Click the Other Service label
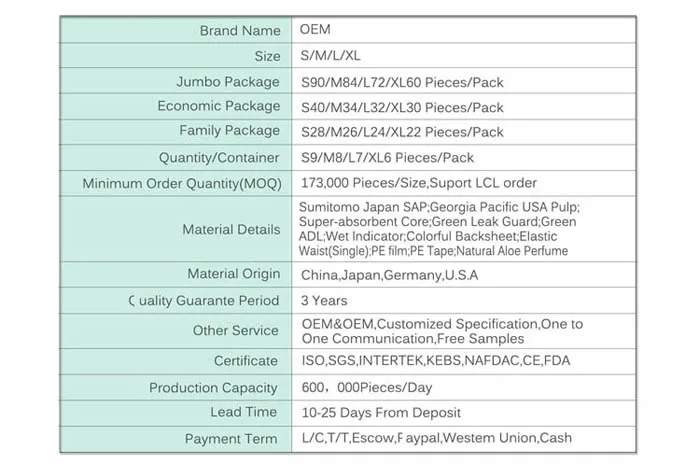700x464 pixels. (236, 330)
